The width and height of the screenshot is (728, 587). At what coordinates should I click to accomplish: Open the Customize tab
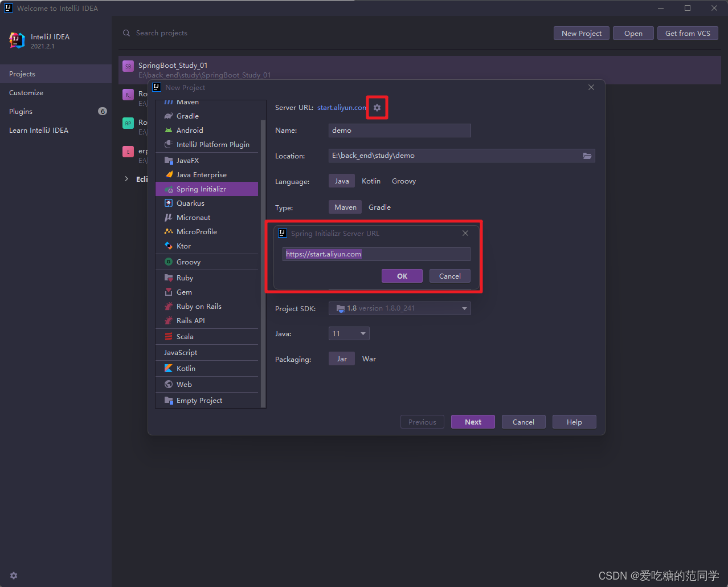(x=56, y=93)
